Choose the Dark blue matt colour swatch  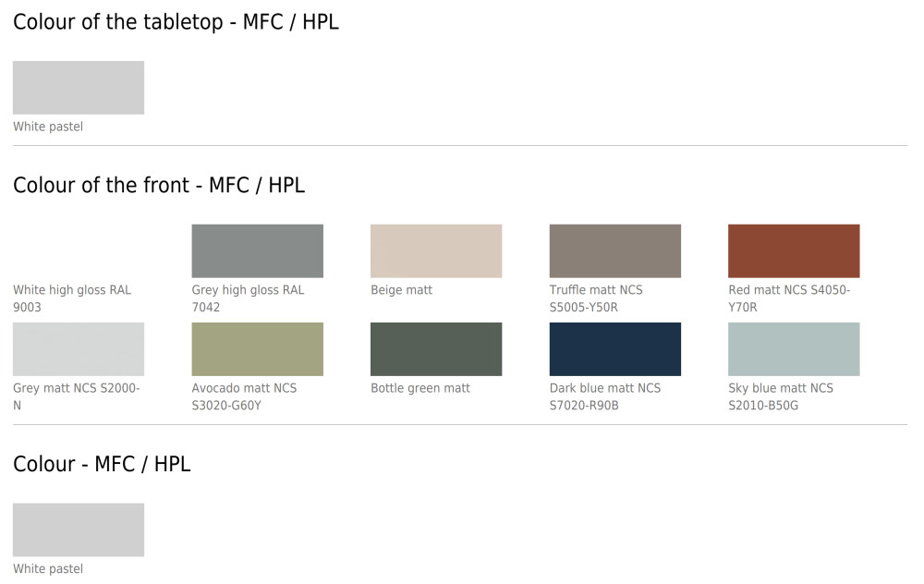coord(614,349)
